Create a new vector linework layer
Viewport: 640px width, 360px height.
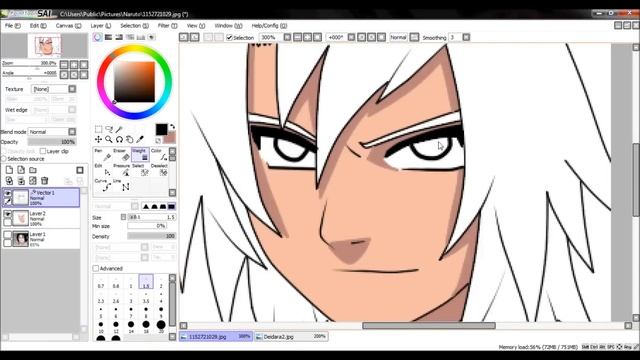[x=21, y=170]
